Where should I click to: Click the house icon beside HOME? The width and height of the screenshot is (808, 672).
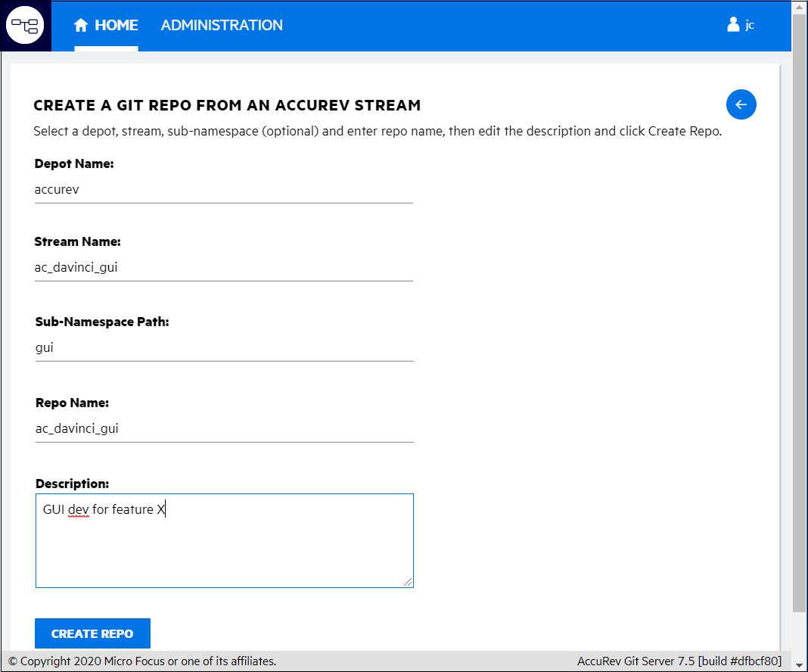[x=81, y=26]
